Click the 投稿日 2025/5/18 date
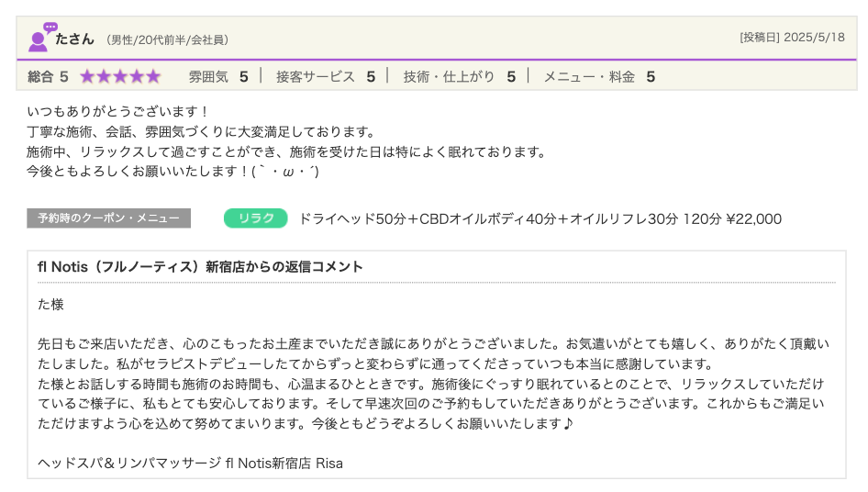Screen dimensions: 868x492 pyautogui.click(x=791, y=38)
